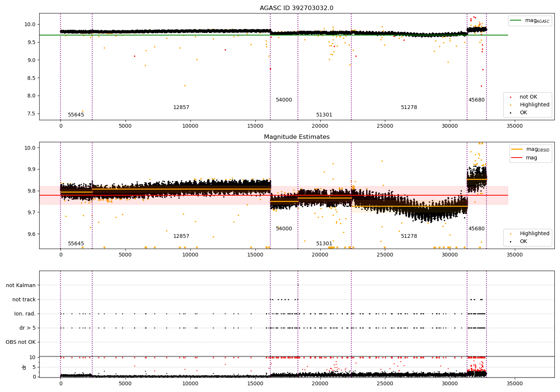Click the rotated 'dr' axis label
This screenshot has height=392, width=560.
click(24, 367)
